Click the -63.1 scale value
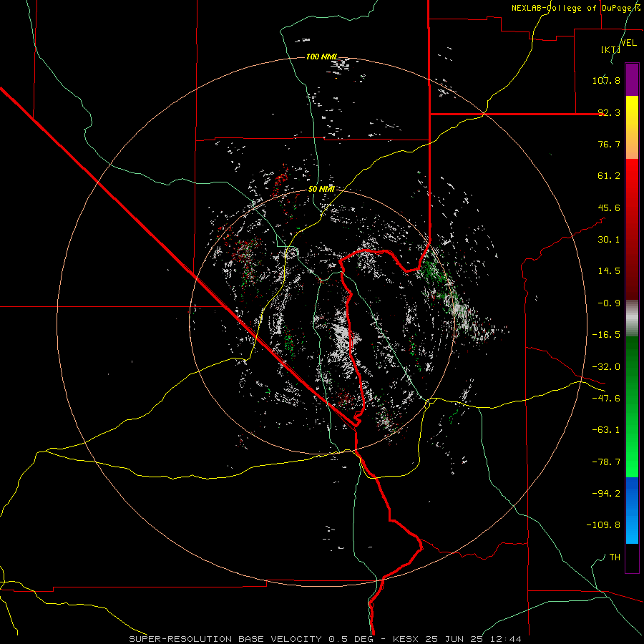644x644 pixels. (606, 430)
